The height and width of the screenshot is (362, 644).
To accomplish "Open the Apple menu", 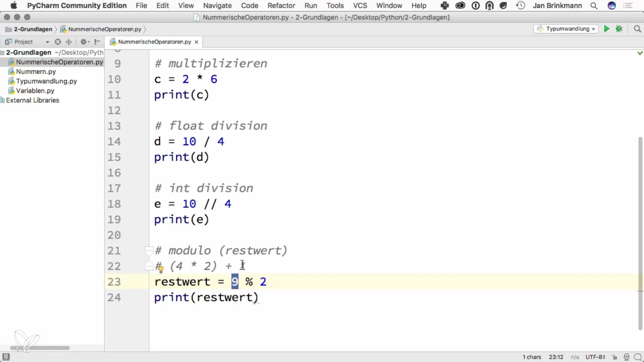I will pyautogui.click(x=13, y=5).
